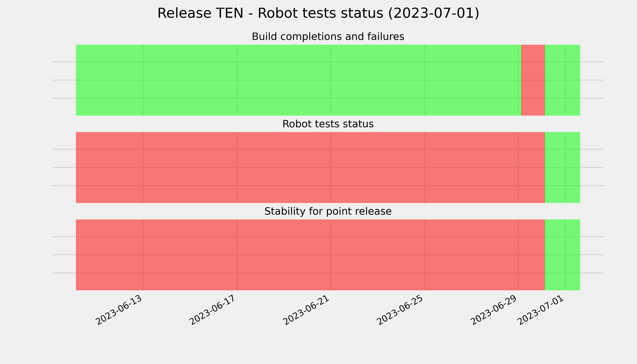Click the red-to-green boundary in the Stability panel
Image resolution: width=637 pixels, height=364 pixels.
tap(545, 255)
